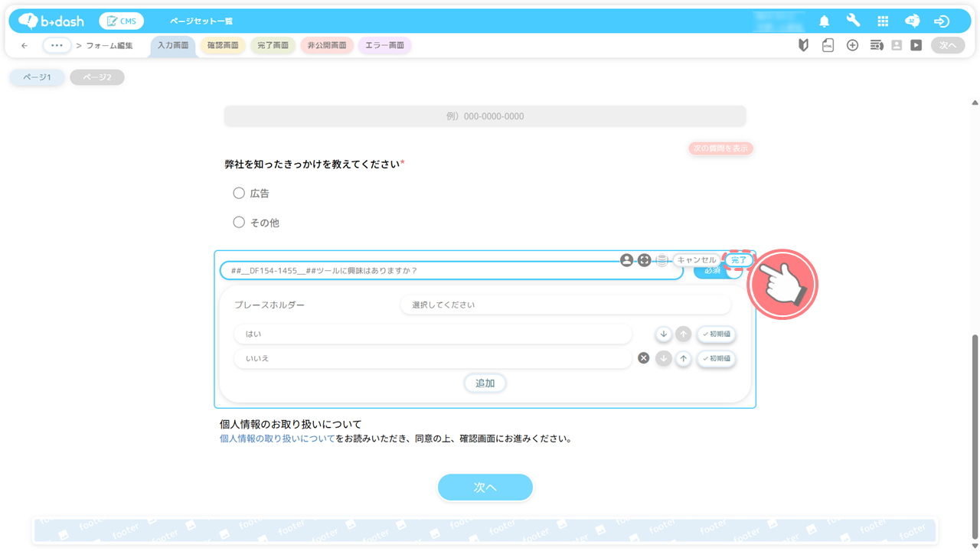Open the notifications bell
This screenshot has width=980, height=551.
pyautogui.click(x=824, y=21)
